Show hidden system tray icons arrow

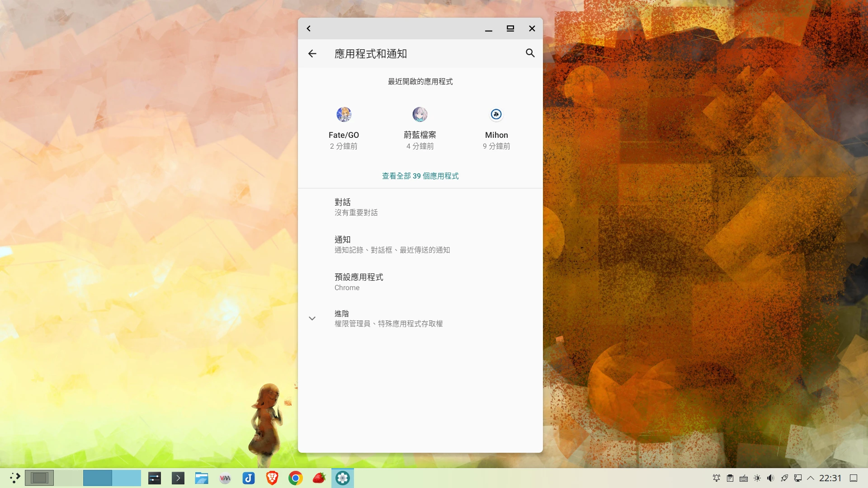point(811,478)
